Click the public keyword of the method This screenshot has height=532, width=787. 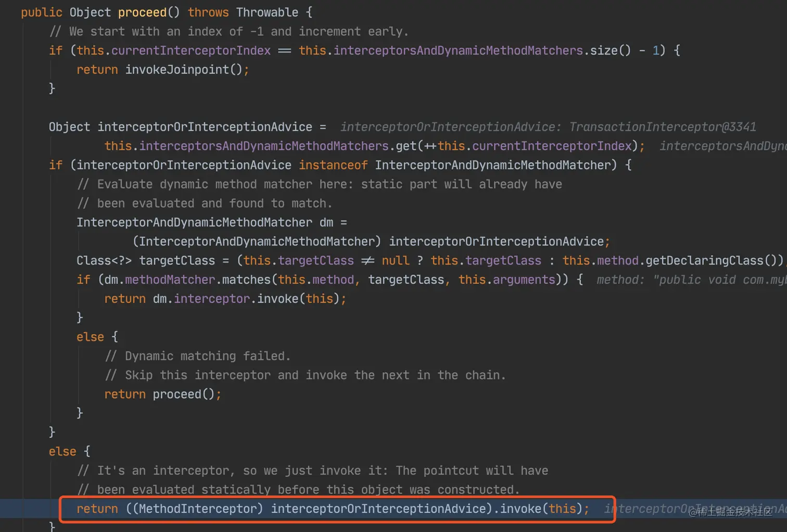click(x=42, y=12)
